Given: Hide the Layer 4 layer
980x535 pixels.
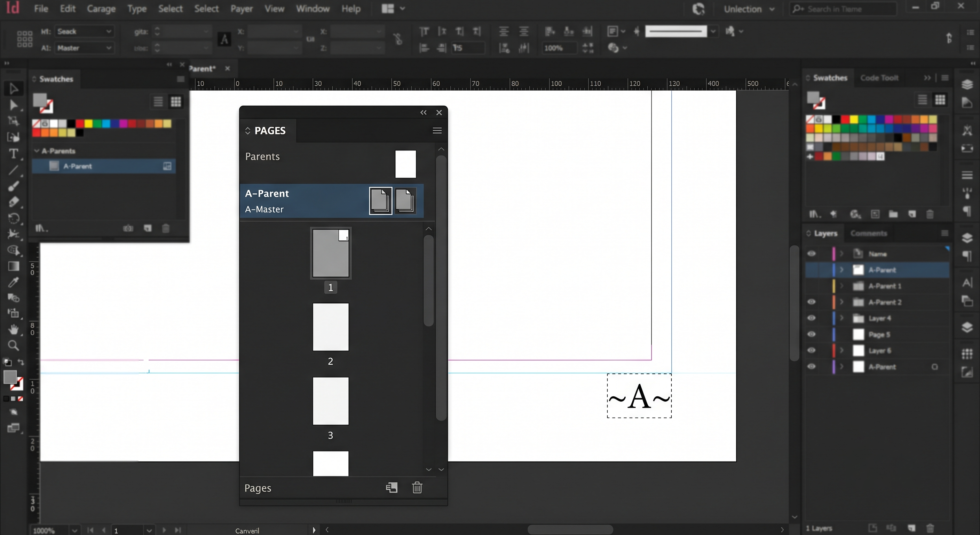Looking at the screenshot, I should tap(812, 318).
